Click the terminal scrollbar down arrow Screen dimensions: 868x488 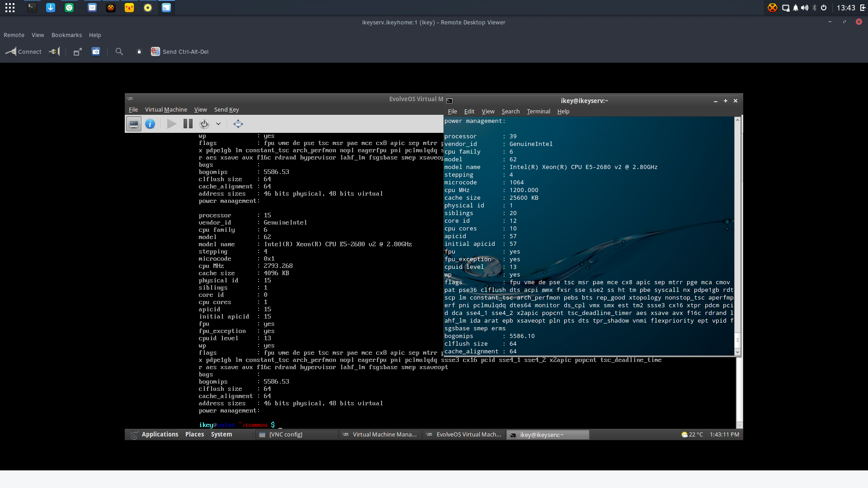(x=737, y=352)
